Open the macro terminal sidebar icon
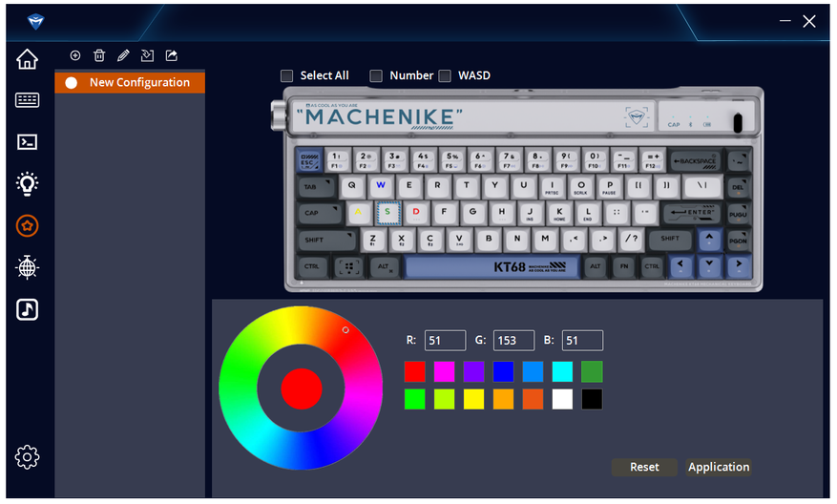 28,142
